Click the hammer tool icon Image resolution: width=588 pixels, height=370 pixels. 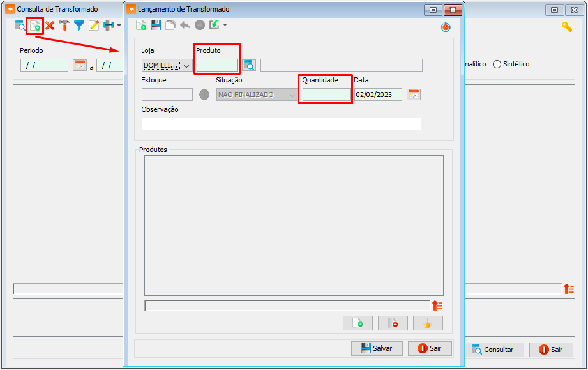(64, 26)
